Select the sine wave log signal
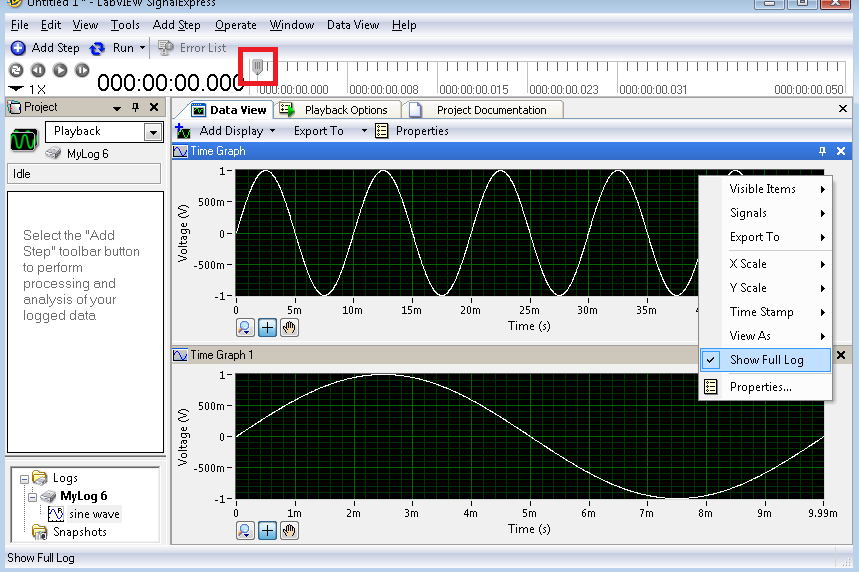 [93, 514]
